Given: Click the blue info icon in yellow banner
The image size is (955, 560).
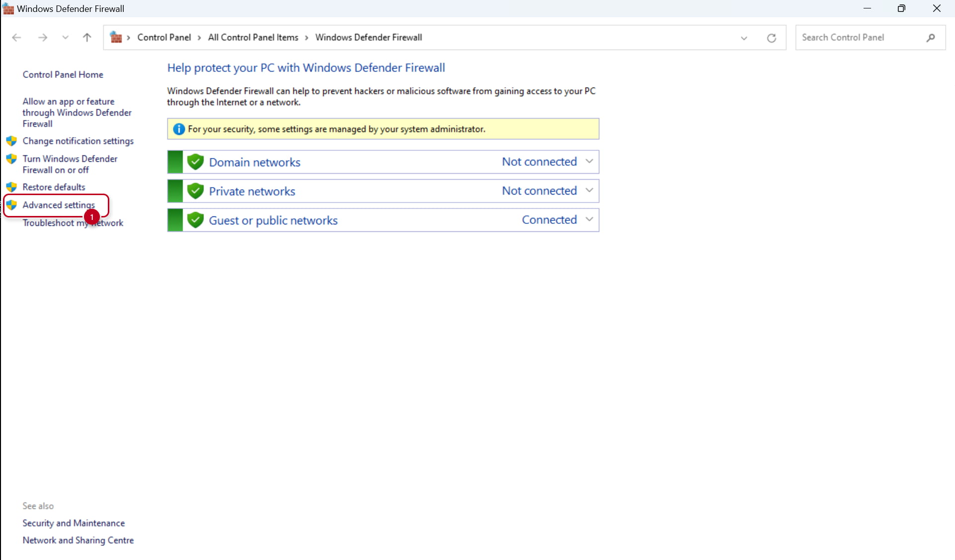Looking at the screenshot, I should tap(179, 129).
